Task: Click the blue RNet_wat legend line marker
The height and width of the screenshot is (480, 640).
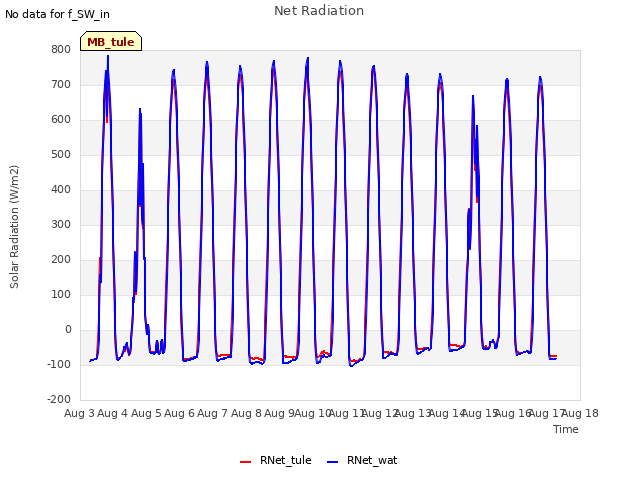Action: coord(333,462)
